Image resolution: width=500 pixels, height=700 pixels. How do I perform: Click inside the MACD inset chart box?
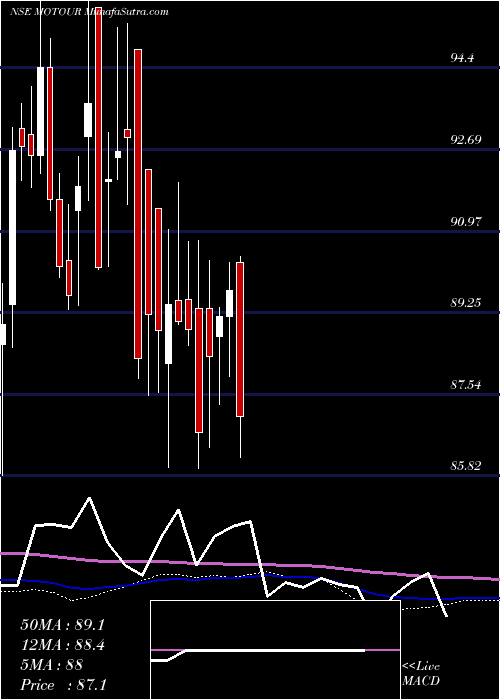click(x=275, y=650)
